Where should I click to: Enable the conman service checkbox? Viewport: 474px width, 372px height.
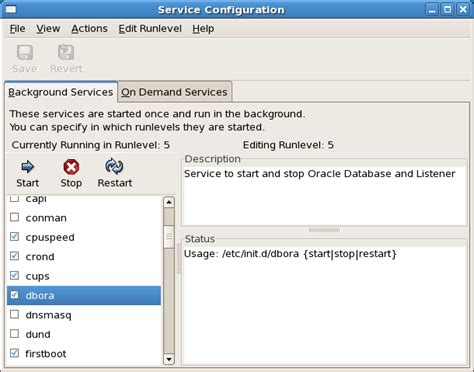(x=14, y=218)
